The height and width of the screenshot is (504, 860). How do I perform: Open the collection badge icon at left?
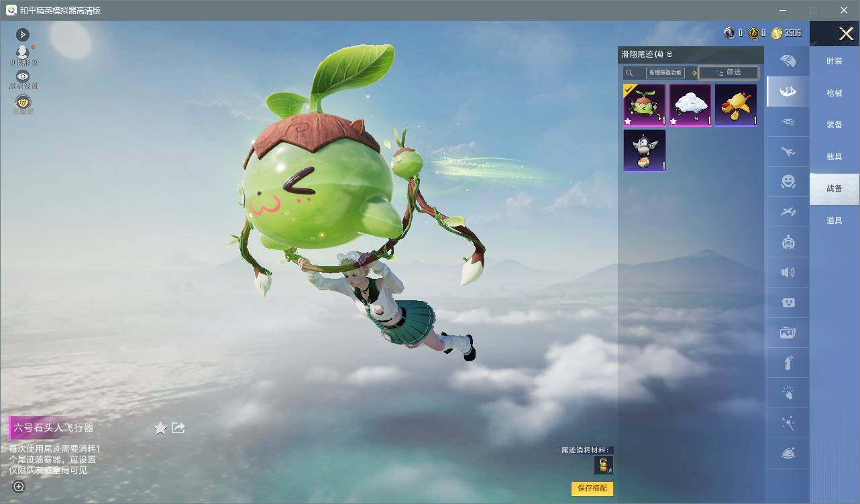[x=23, y=104]
